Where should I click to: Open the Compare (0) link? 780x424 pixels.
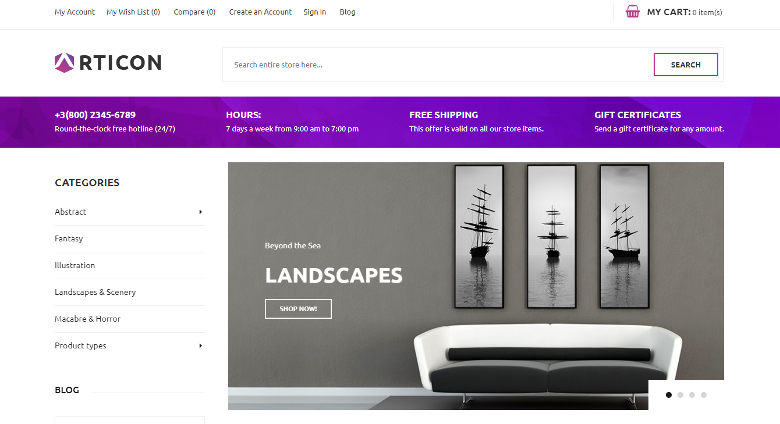(x=195, y=12)
